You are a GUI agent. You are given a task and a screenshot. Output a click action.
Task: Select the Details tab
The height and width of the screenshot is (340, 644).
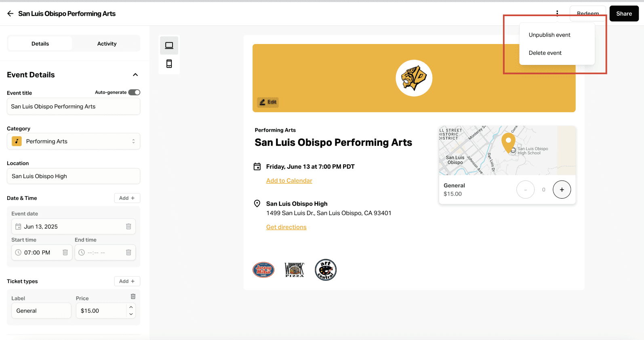(40, 44)
